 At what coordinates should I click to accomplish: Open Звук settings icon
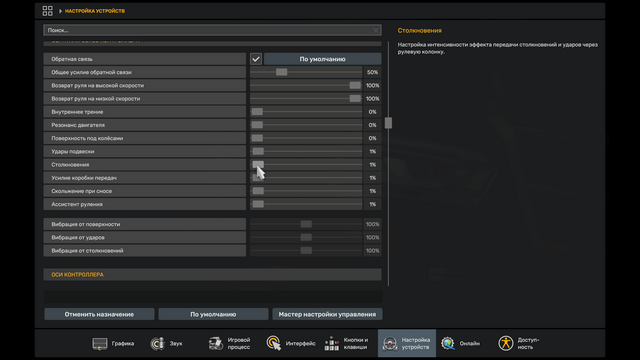(x=157, y=344)
